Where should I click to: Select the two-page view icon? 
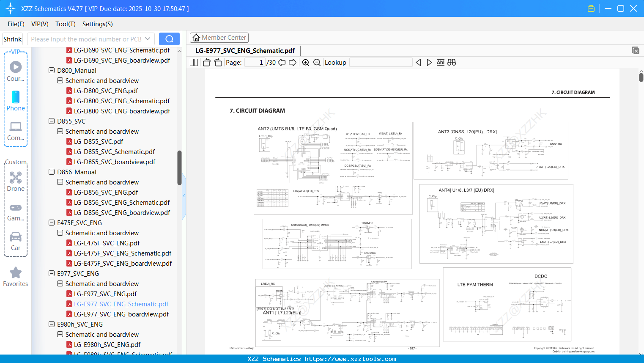click(x=193, y=62)
